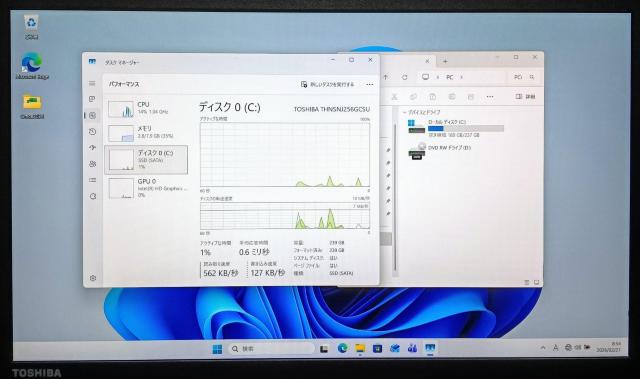The width and height of the screenshot is (640, 379).
Task: Open Task View from taskbar
Action: (x=324, y=349)
